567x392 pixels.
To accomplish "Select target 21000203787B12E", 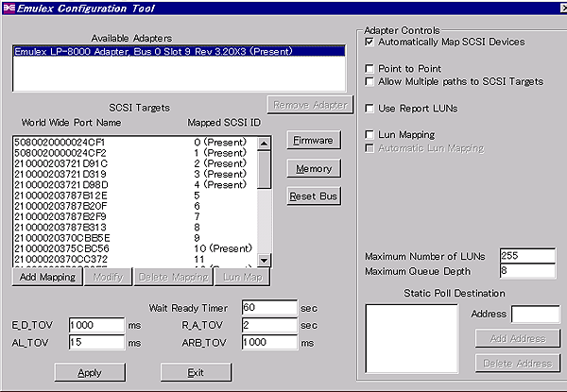I will coord(135,196).
